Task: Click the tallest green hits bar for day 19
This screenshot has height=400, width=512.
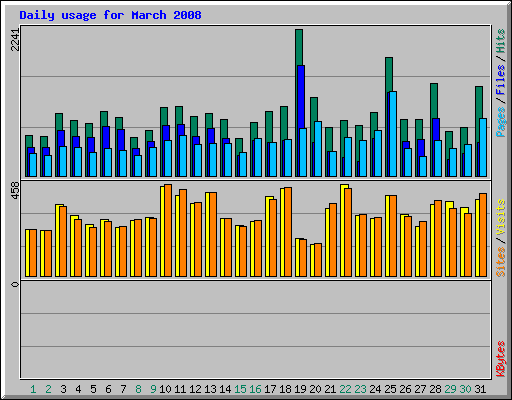Action: click(x=299, y=47)
